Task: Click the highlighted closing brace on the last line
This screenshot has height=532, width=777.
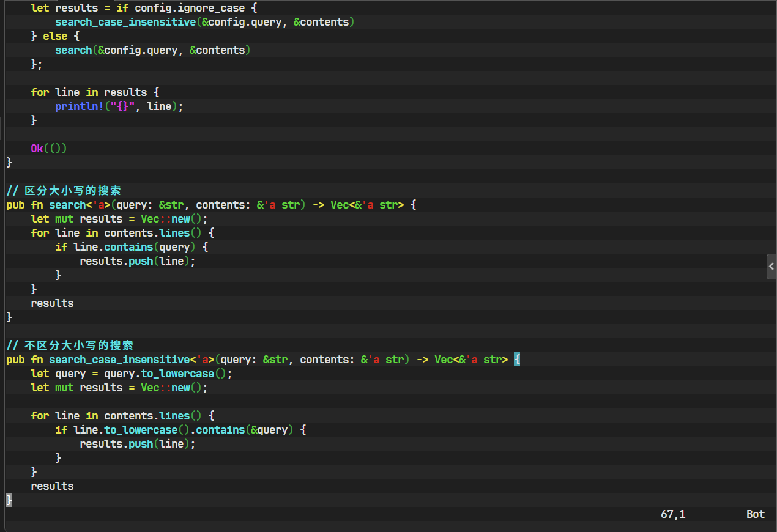Action: pyautogui.click(x=9, y=500)
